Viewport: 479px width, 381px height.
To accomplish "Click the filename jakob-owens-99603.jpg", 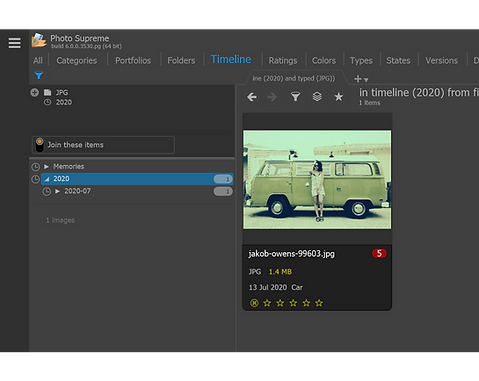I will 291,254.
